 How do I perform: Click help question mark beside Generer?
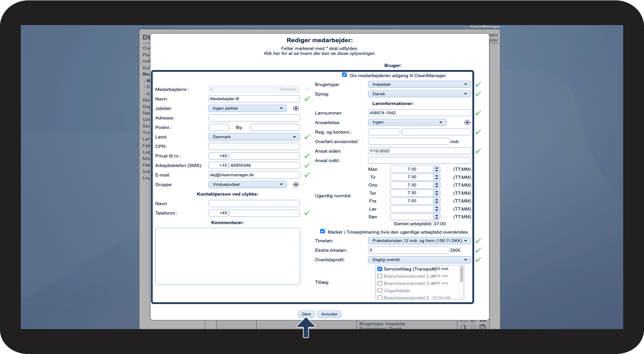(x=307, y=89)
